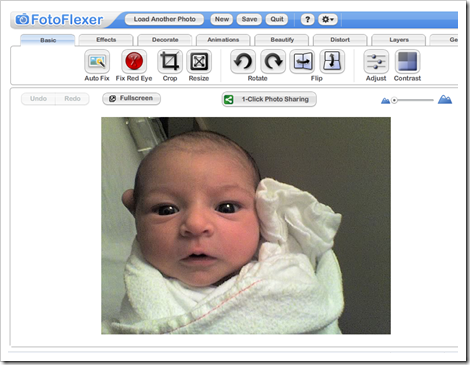
Task: Open the Contrast tool
Action: tap(407, 61)
